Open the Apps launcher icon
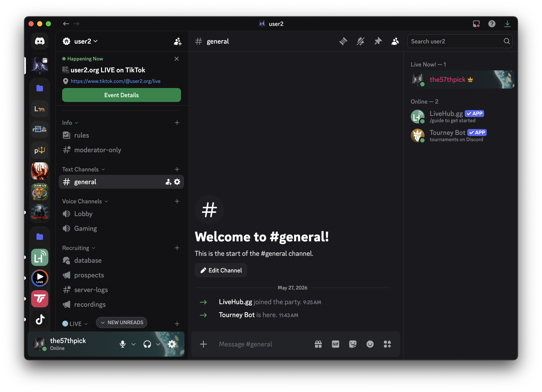 click(x=387, y=344)
